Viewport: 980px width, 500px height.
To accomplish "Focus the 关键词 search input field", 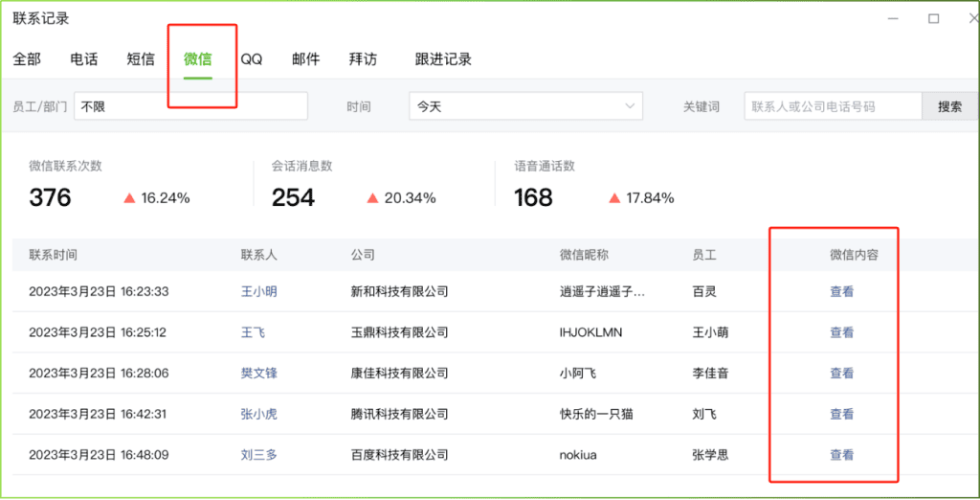I will pyautogui.click(x=833, y=106).
